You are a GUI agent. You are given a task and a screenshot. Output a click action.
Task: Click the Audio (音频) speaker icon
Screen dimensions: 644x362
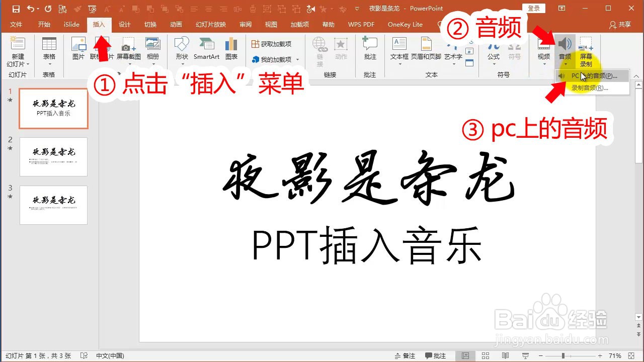[565, 44]
